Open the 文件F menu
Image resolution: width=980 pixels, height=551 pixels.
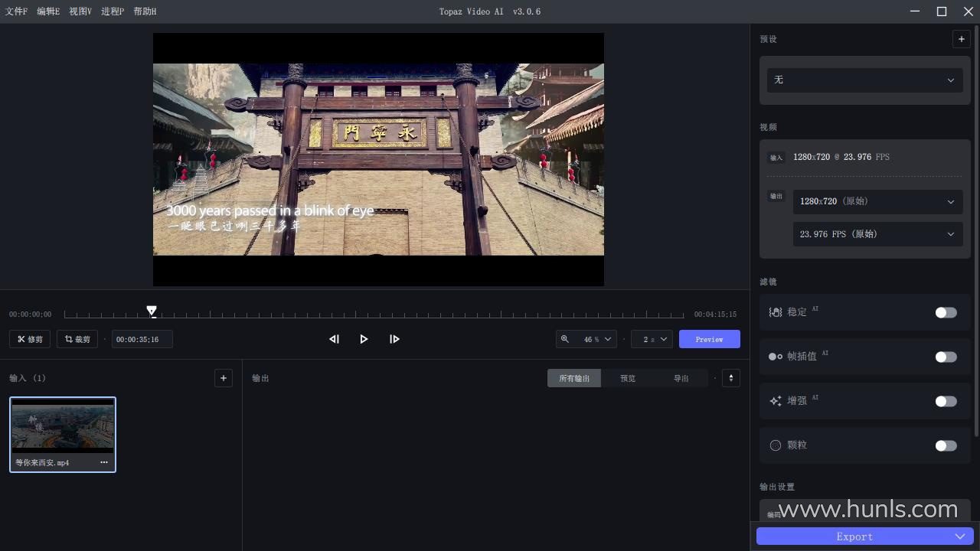(x=16, y=11)
